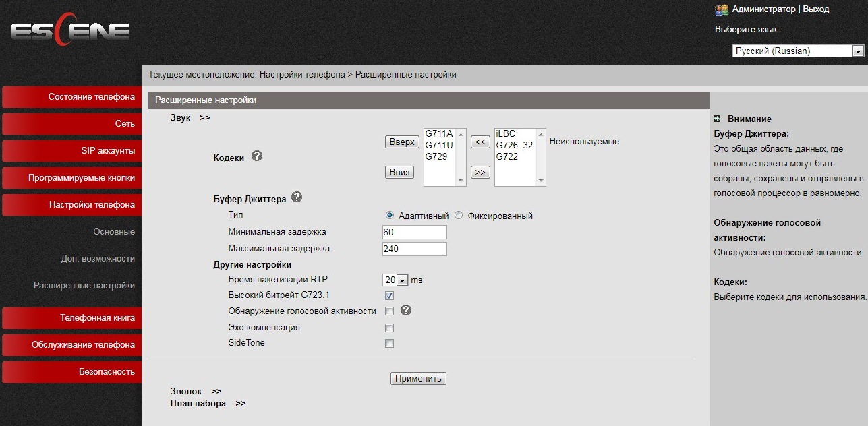Go to Основные submenu item
The width and height of the screenshot is (868, 426).
[x=114, y=232]
